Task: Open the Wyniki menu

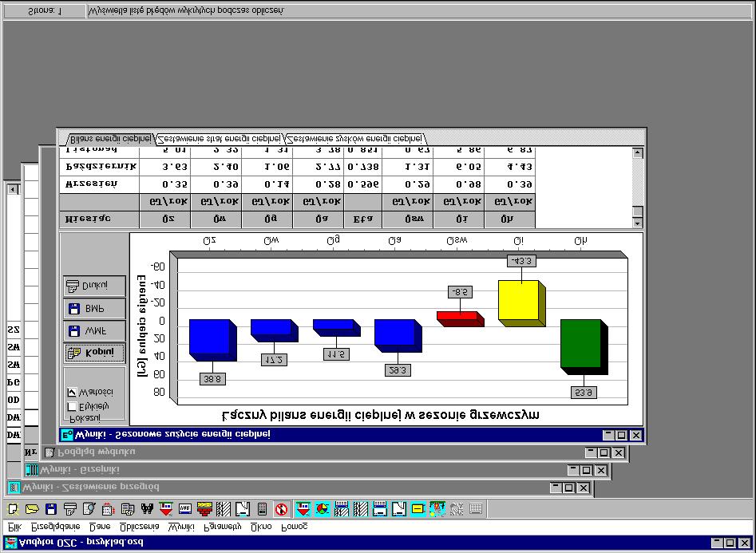Action: click(x=181, y=527)
